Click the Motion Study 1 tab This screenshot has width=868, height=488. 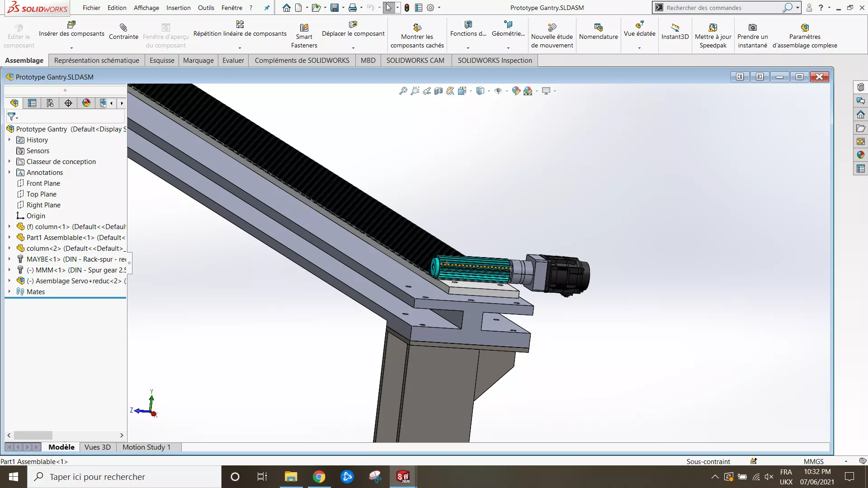click(146, 447)
